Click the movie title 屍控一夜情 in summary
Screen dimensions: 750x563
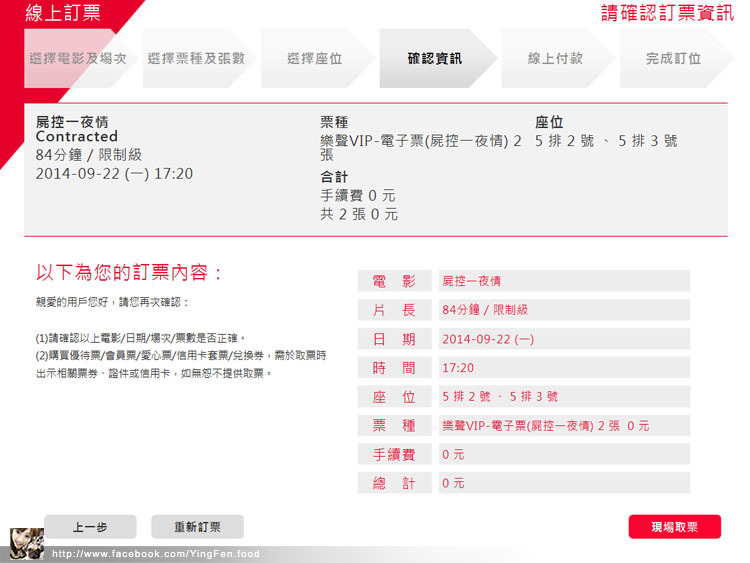72,122
